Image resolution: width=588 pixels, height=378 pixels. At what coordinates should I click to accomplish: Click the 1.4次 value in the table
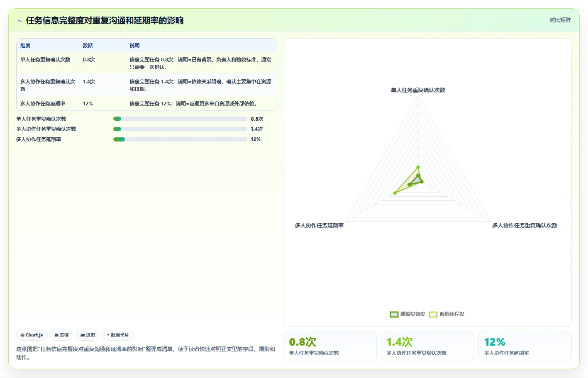click(x=89, y=82)
